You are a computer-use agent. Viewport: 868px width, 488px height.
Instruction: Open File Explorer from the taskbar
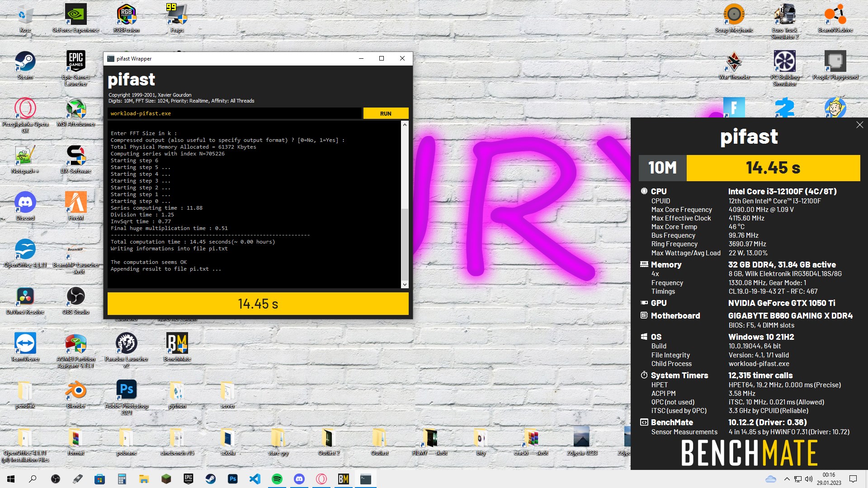click(144, 479)
